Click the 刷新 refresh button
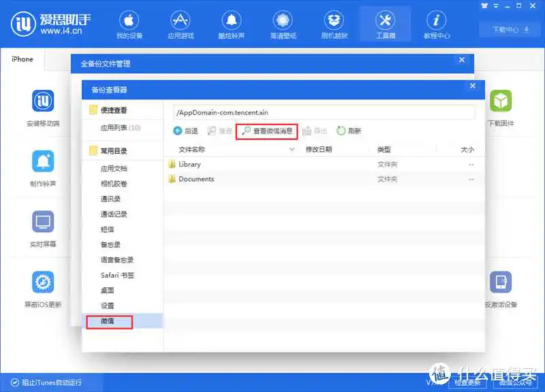This screenshot has width=545, height=392. click(x=349, y=131)
